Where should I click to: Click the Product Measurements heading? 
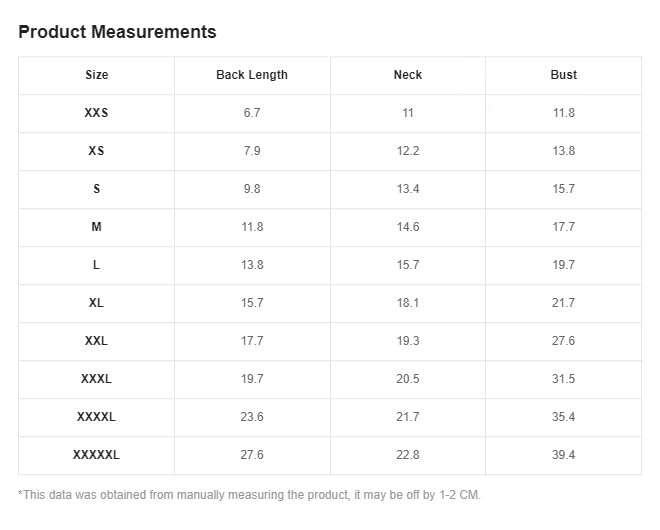pos(117,32)
